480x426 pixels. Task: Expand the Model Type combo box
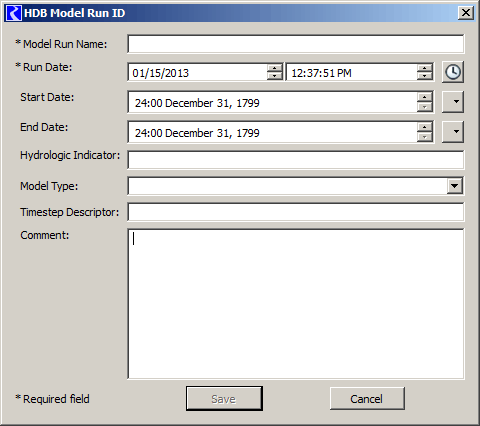[x=455, y=186]
